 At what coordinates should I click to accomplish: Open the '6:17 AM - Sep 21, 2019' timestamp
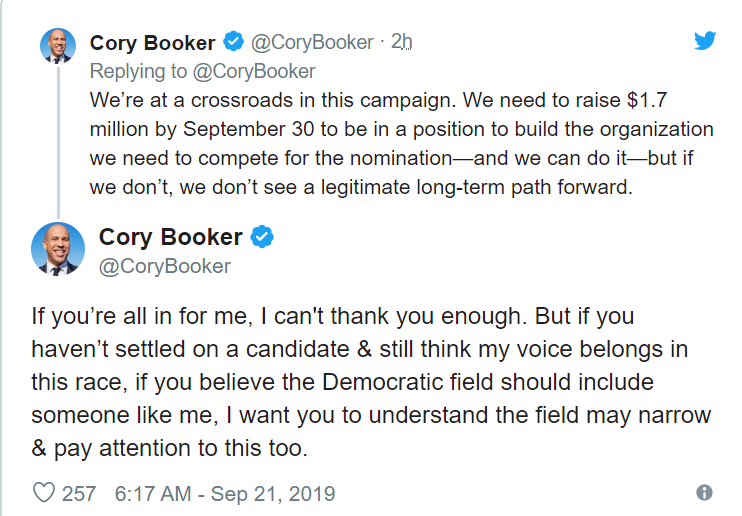(225, 493)
